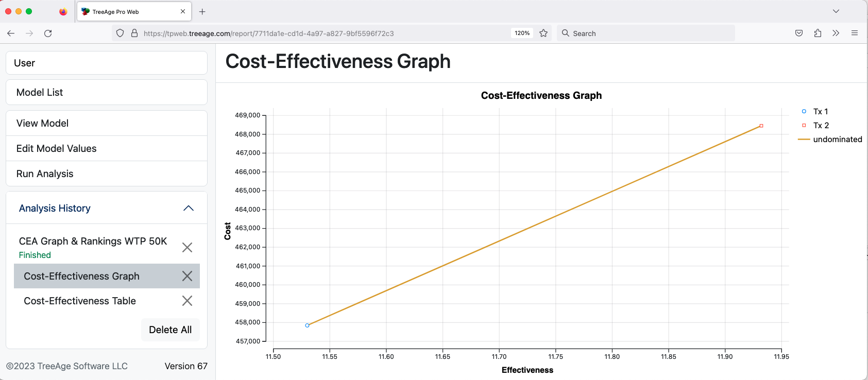
Task: Open a new browser tab with plus
Action: pyautogui.click(x=202, y=12)
